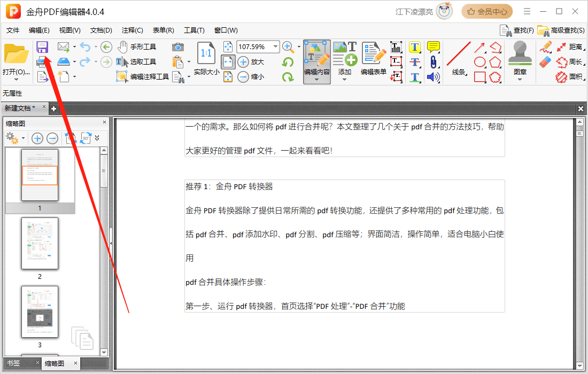The height and width of the screenshot is (374, 588).
Task: Click the Actual Size 1:1 button
Action: [206, 58]
